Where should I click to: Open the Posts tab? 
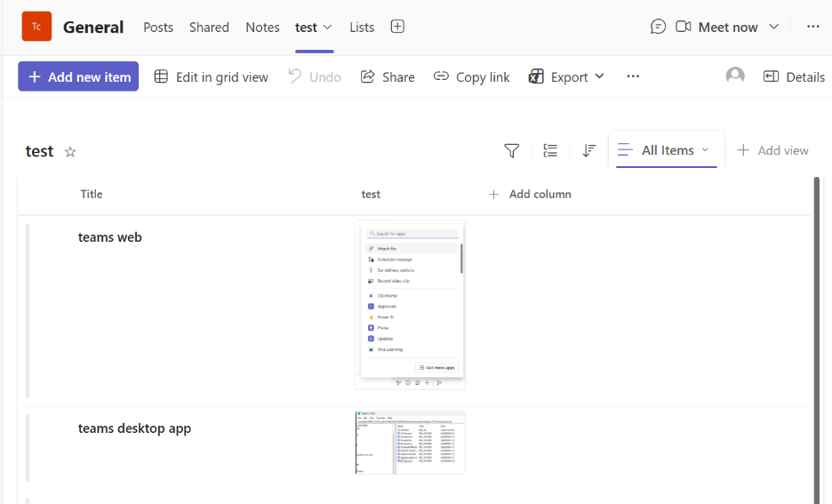click(x=158, y=27)
